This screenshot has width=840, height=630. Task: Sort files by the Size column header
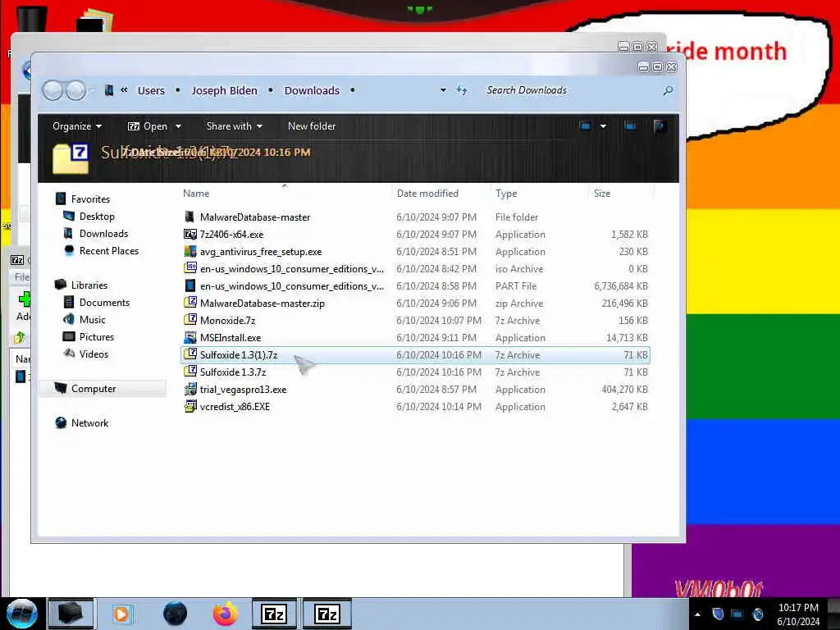[601, 194]
